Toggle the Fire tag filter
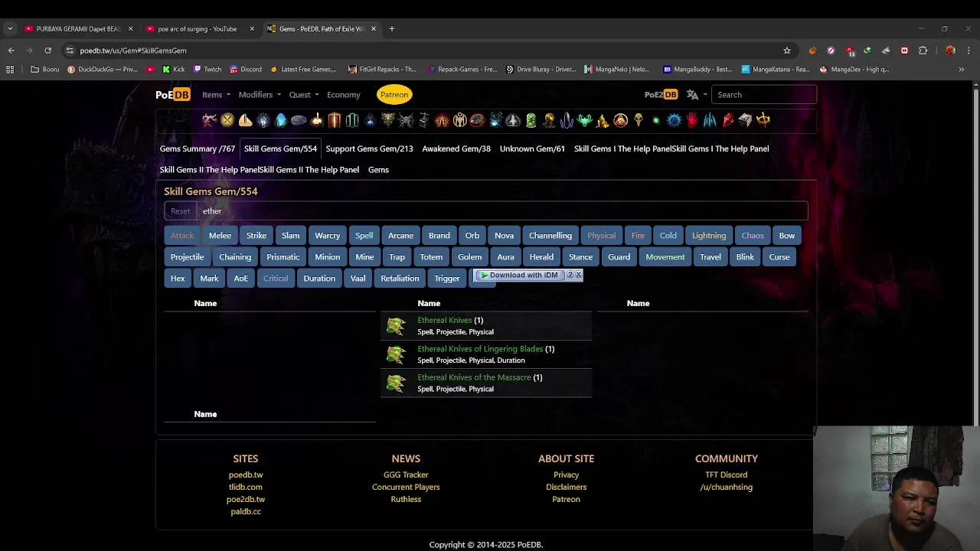The height and width of the screenshot is (551, 980). (638, 236)
